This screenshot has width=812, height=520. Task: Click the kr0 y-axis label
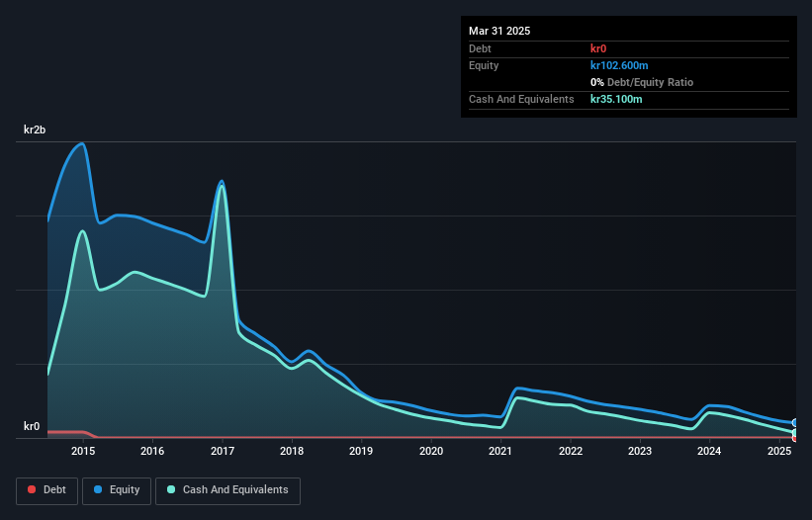click(x=32, y=426)
